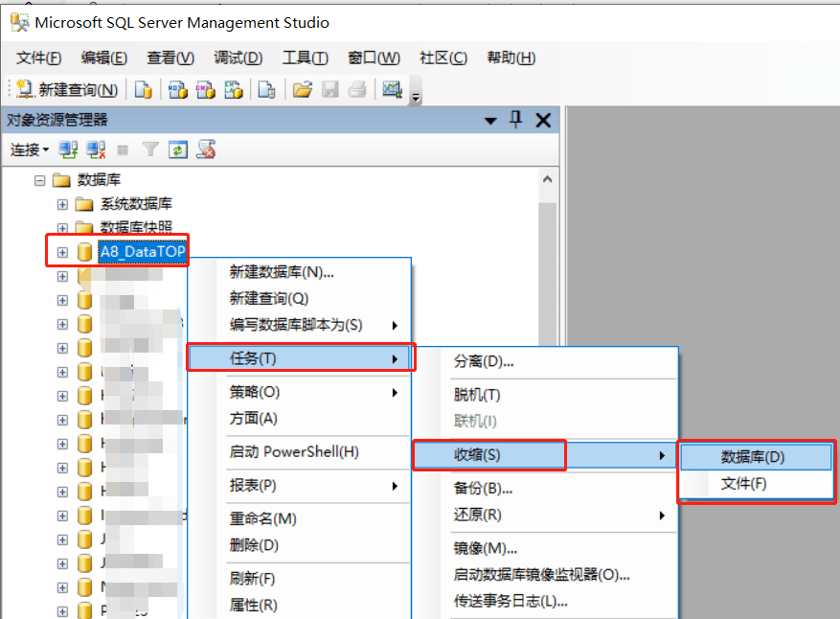Open the Object Explorer window position dropdown
Screen dimensions: 840x619
pyautogui.click(x=490, y=121)
